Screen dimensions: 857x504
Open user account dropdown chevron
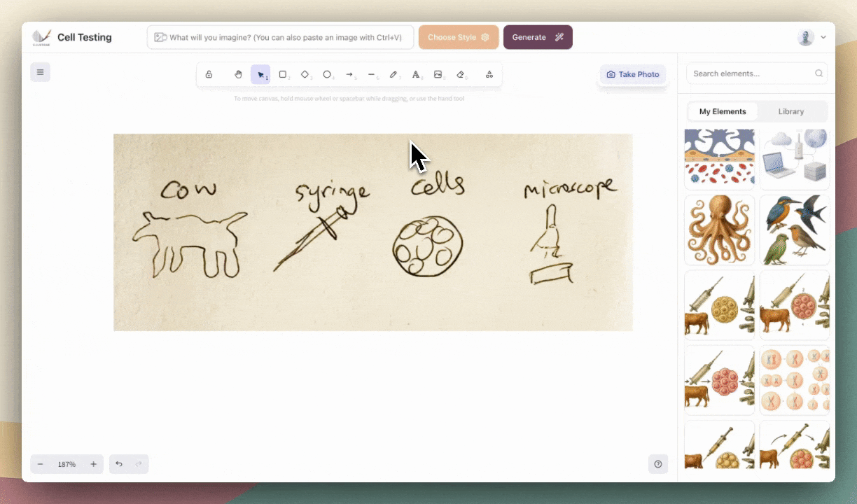coord(823,37)
